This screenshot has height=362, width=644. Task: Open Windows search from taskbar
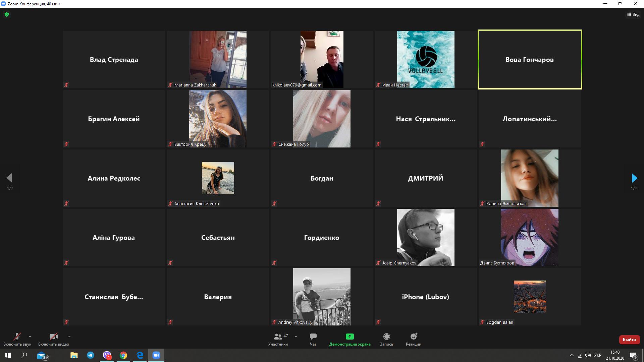(24, 355)
